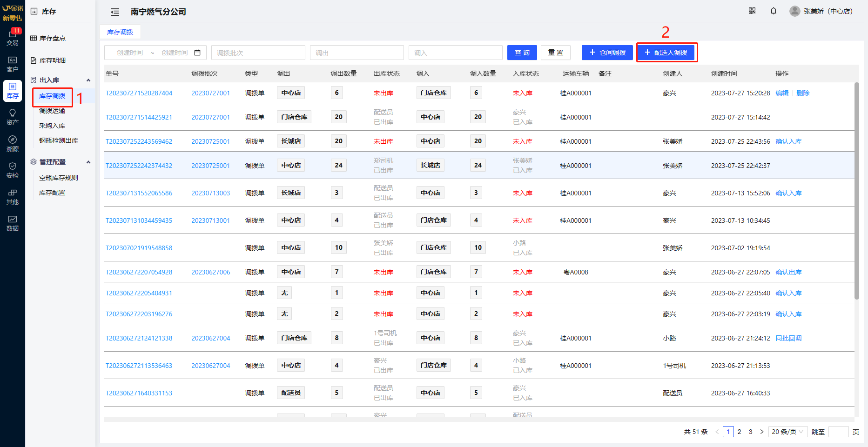Open order T202306271640331153
The height and width of the screenshot is (447, 868).
[139, 393]
